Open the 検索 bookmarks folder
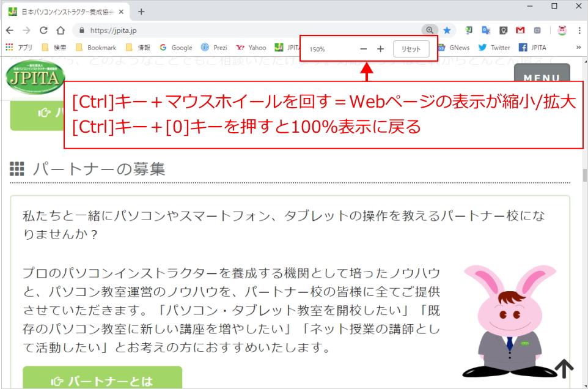Image resolution: width=588 pixels, height=389 pixels. (x=54, y=47)
